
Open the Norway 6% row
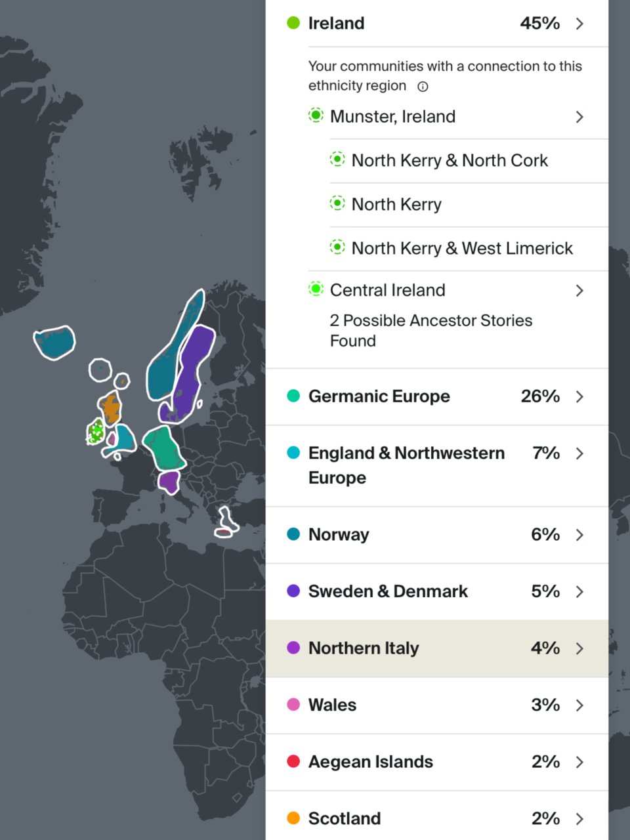tap(436, 535)
